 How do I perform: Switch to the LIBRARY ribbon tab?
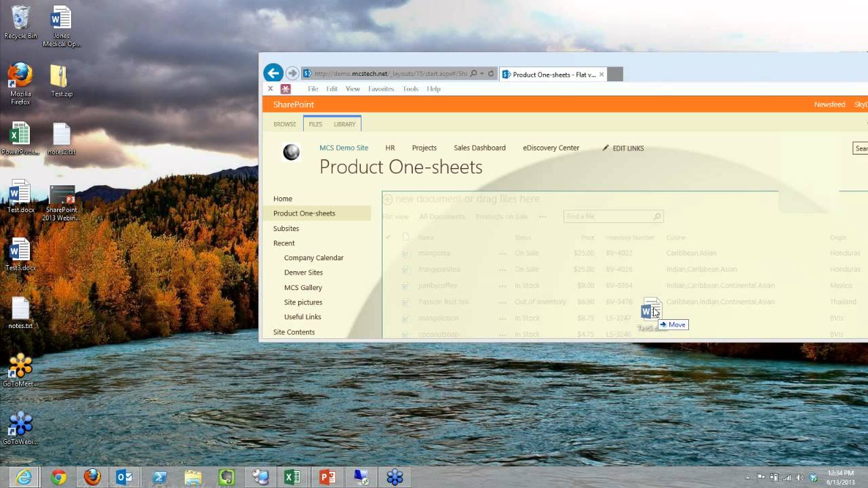[344, 124]
